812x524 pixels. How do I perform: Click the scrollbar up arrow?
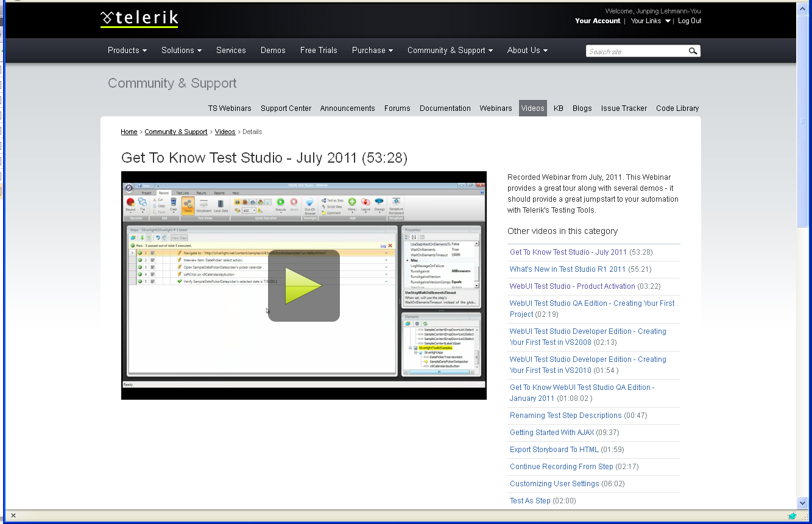[803, 8]
